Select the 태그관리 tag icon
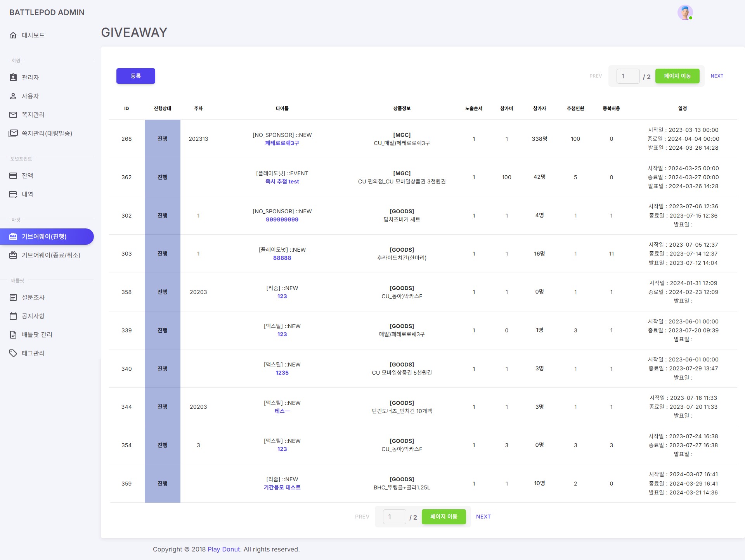The width and height of the screenshot is (745, 560). point(14,353)
